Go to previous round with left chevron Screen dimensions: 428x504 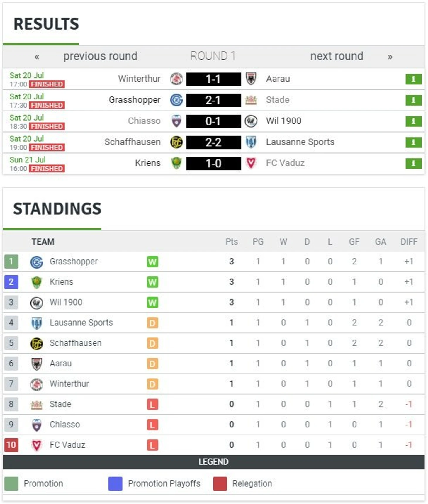coord(37,57)
